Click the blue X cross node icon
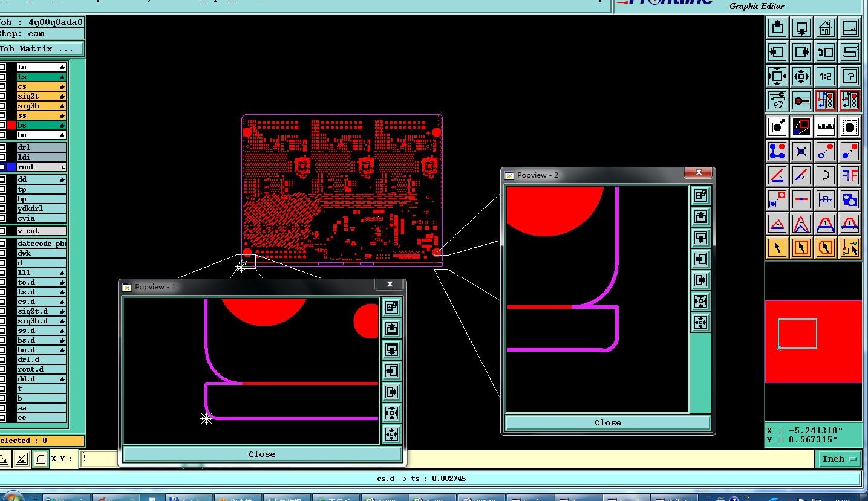 (x=801, y=151)
